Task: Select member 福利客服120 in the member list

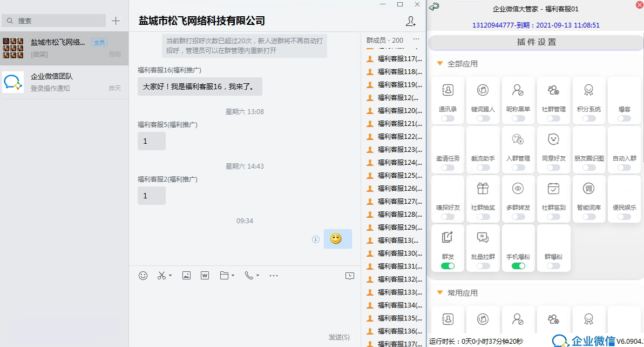Action: coord(394,110)
